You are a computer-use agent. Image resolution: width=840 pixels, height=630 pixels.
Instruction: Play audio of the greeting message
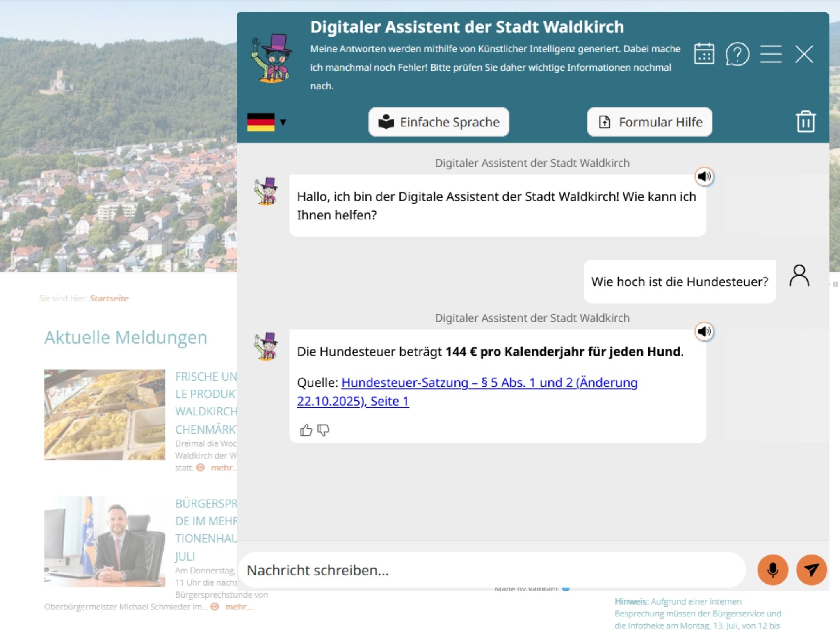pos(704,177)
